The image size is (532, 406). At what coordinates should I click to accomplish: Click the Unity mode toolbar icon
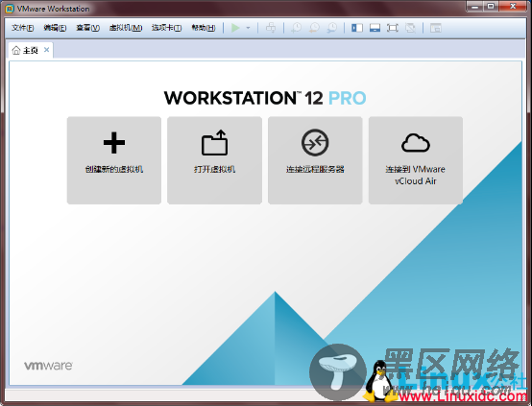tap(410, 28)
